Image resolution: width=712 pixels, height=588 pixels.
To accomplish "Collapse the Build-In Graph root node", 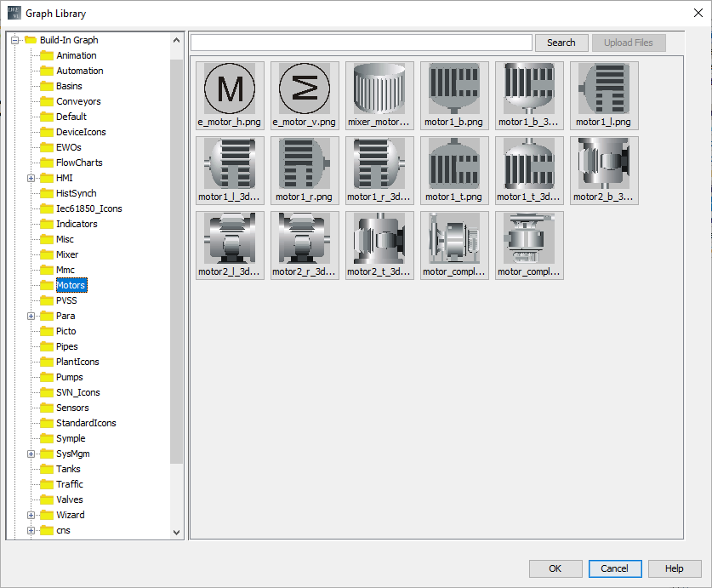I will (15, 40).
